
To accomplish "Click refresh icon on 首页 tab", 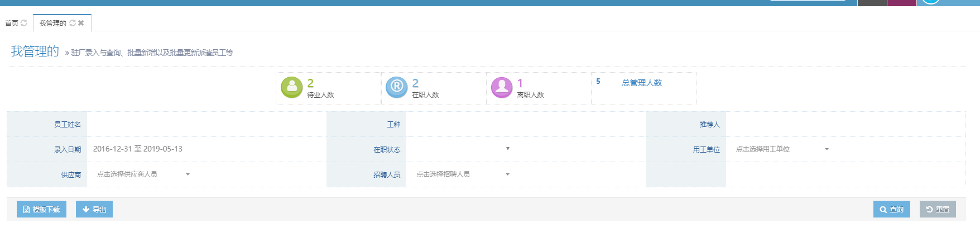I will [x=24, y=23].
